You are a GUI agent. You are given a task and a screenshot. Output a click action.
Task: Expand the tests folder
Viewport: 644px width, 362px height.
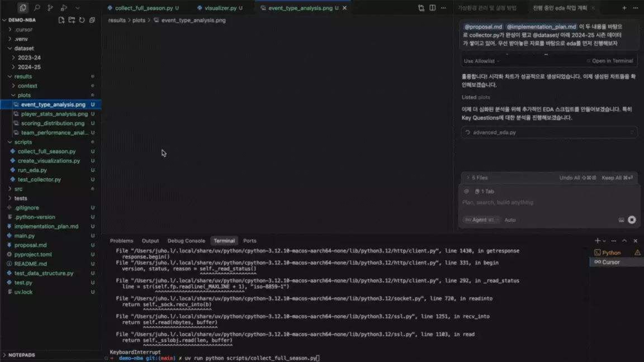coord(10,198)
